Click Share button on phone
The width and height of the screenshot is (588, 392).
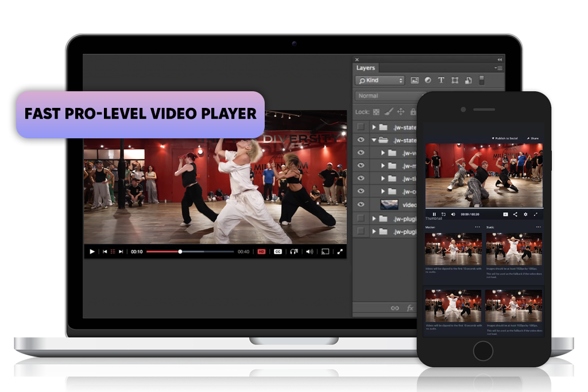533,138
